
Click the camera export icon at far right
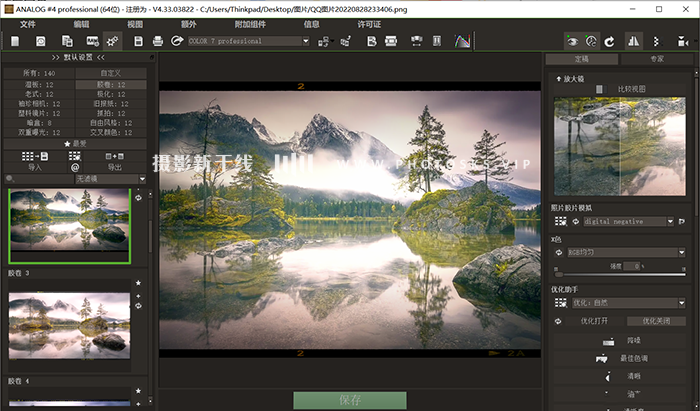pyautogui.click(x=683, y=42)
